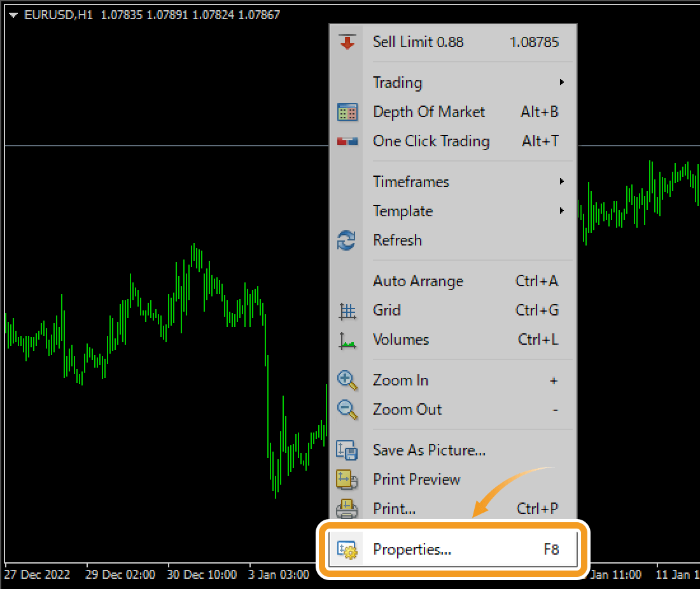This screenshot has width=700, height=589.
Task: Click the Zoom In magnifier icon
Action: click(x=347, y=380)
